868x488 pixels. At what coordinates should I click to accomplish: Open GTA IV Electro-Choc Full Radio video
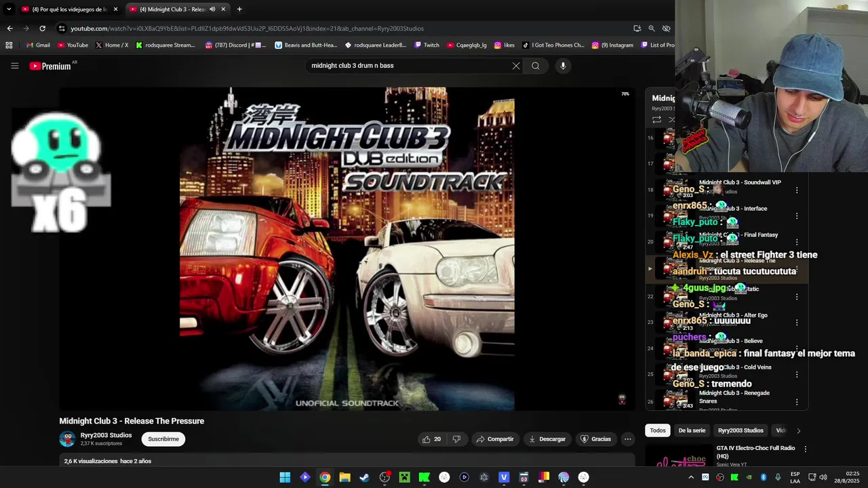(755, 451)
